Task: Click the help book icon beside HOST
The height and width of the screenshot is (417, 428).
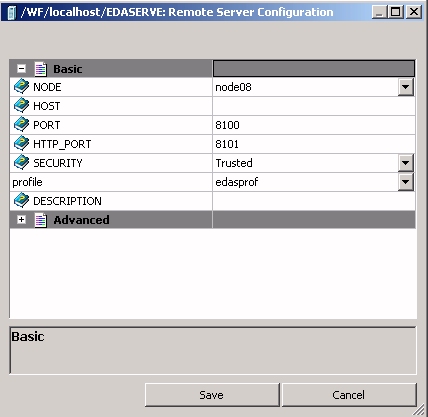Action: click(x=22, y=105)
